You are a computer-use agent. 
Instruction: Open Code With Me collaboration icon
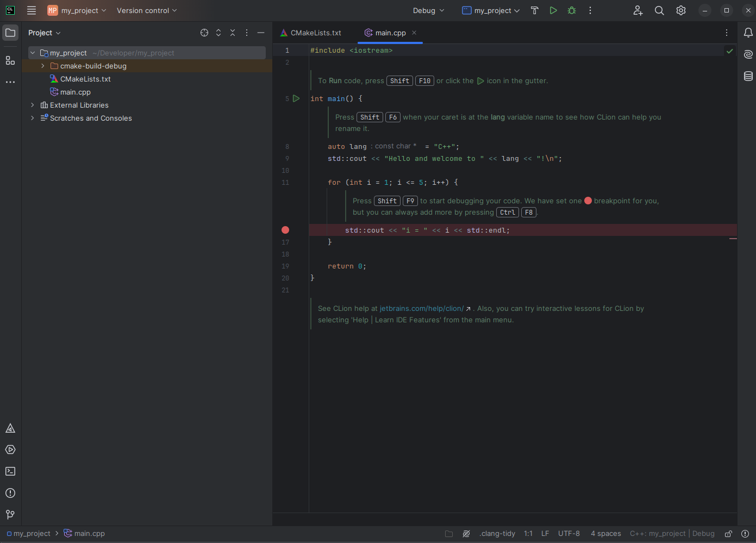(x=638, y=10)
